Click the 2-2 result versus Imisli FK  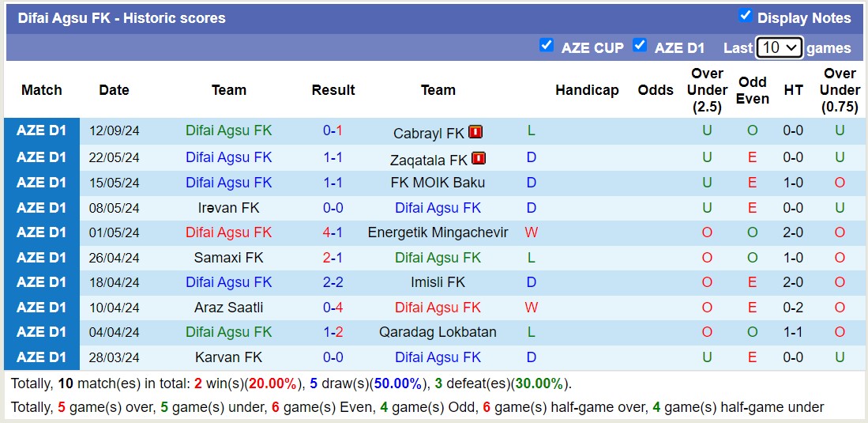(x=333, y=282)
